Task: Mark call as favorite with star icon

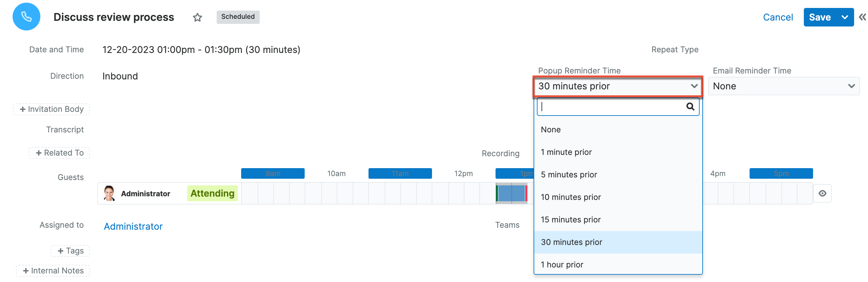Action: 197,17
